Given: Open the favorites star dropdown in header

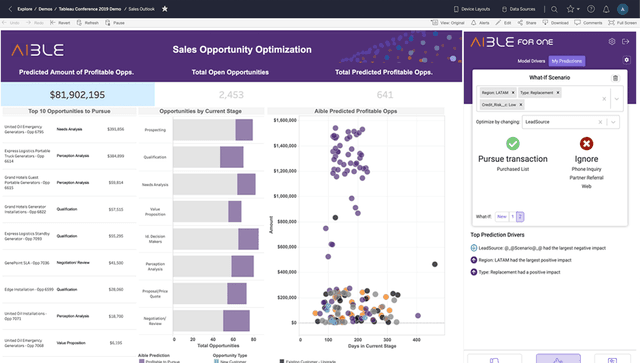Looking at the screenshot, I should pos(573,9).
